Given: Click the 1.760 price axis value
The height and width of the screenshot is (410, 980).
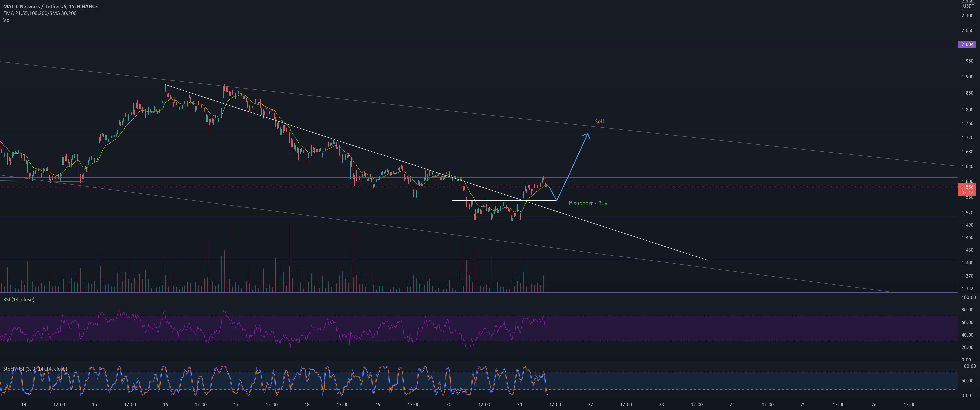Looking at the screenshot, I should 967,123.
